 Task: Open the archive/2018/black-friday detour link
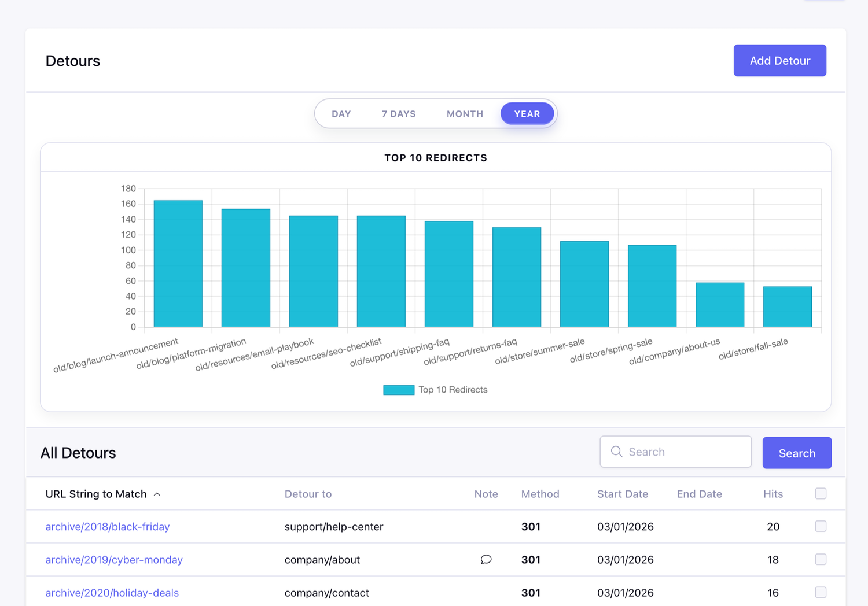tap(108, 527)
